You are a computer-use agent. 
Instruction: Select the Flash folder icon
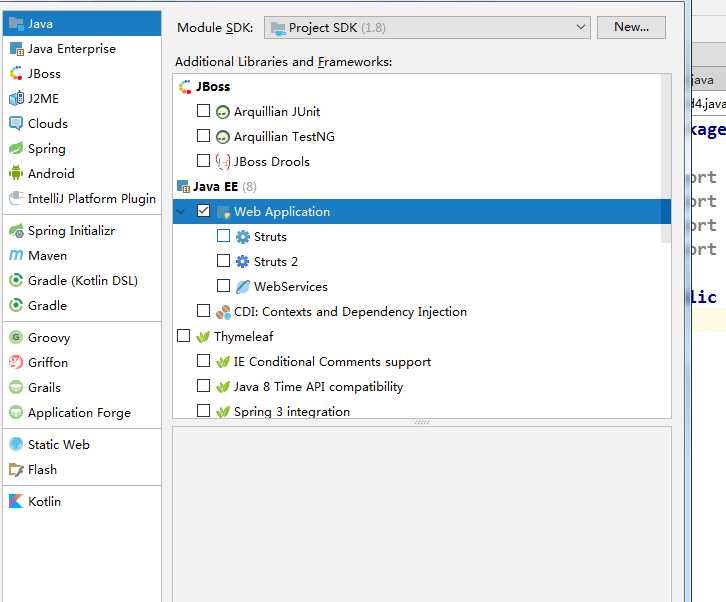(16, 470)
